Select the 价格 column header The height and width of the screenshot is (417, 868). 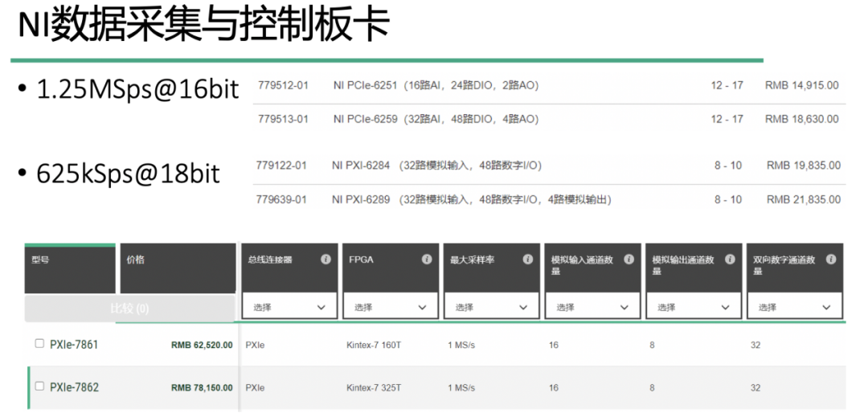[178, 268]
